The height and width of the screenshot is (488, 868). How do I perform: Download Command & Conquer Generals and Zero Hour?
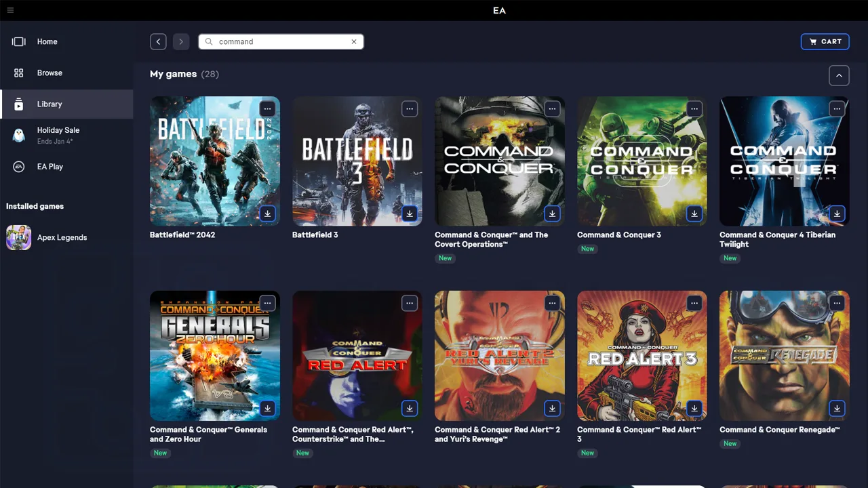pos(267,408)
